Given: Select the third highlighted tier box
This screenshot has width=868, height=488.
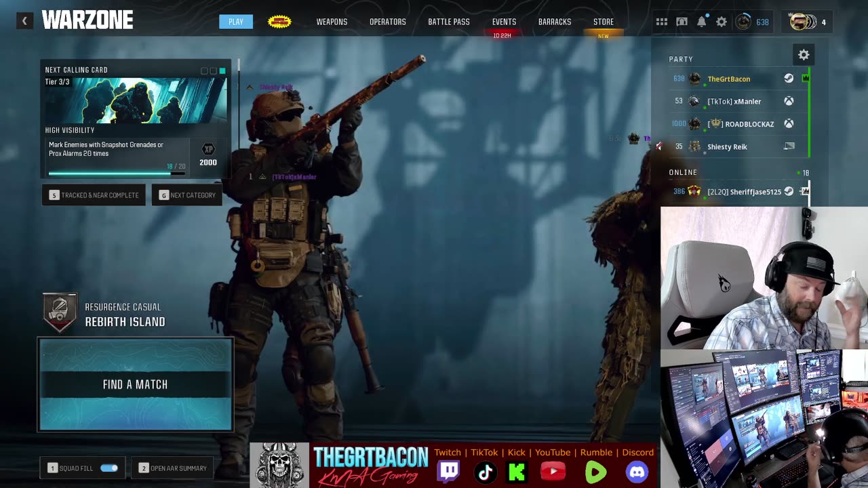Looking at the screenshot, I should 222,70.
